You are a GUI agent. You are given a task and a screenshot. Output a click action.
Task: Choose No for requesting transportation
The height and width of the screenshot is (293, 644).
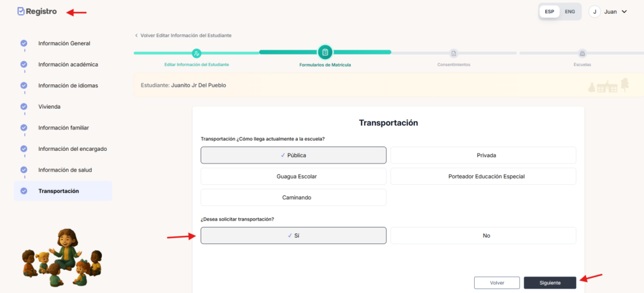[483, 235]
